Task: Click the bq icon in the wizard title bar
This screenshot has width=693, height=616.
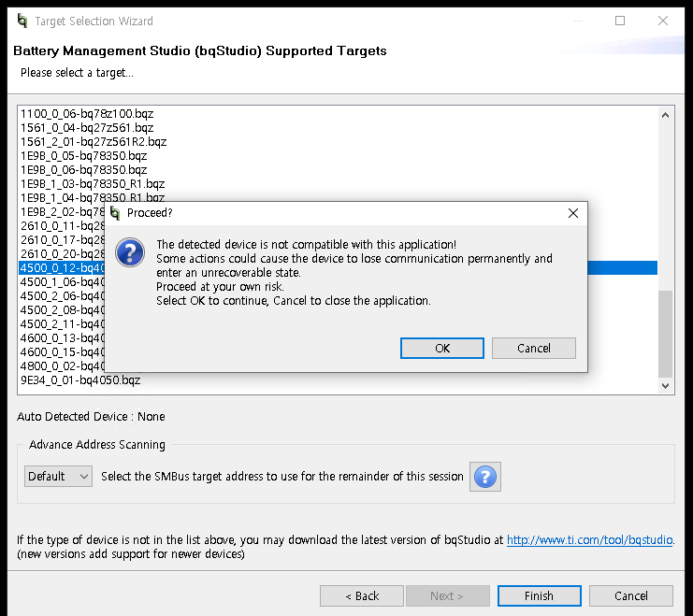Action: [x=22, y=21]
